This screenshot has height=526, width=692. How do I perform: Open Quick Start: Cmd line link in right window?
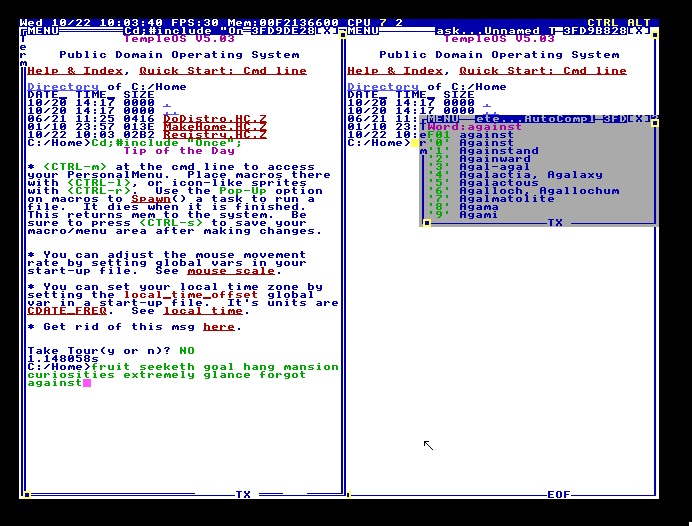coord(543,71)
